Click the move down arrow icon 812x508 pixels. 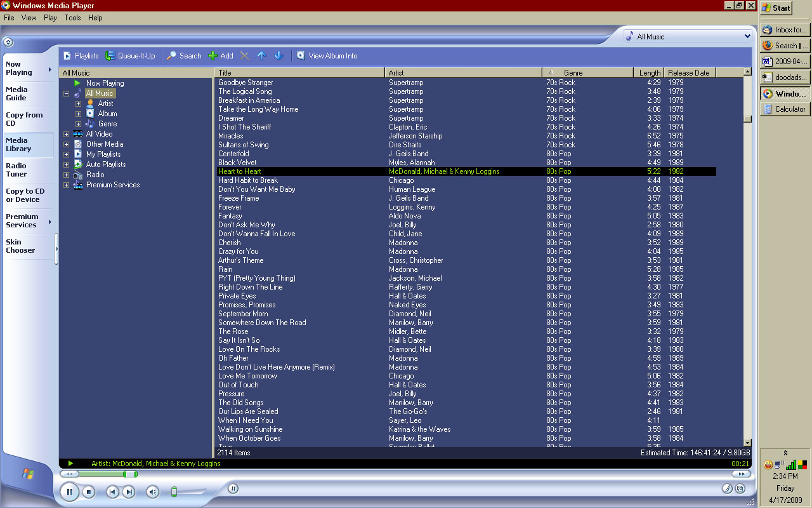click(278, 56)
